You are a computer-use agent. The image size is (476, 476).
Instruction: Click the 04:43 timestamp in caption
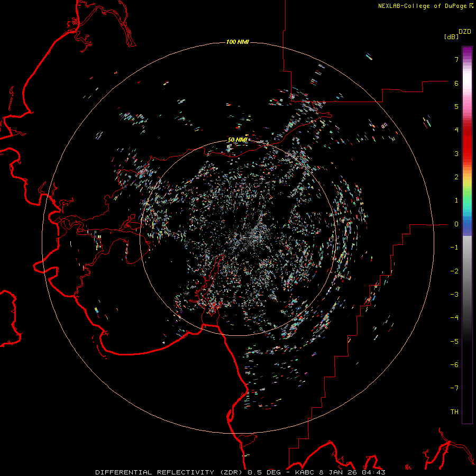coord(373,472)
